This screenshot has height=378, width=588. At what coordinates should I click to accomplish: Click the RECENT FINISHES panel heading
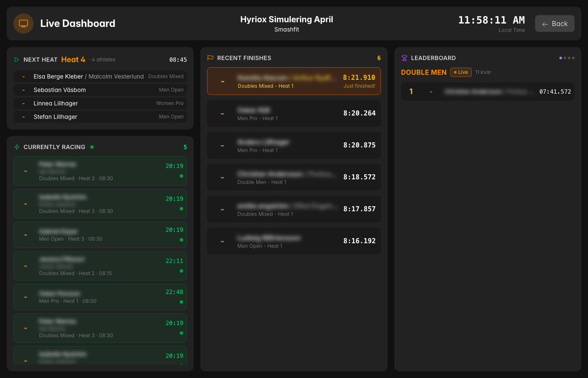[244, 58]
